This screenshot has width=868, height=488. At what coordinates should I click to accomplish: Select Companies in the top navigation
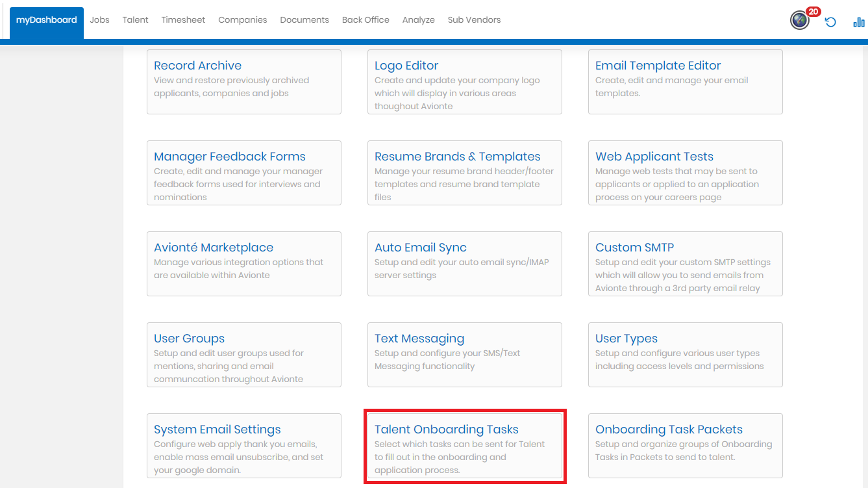tap(242, 20)
